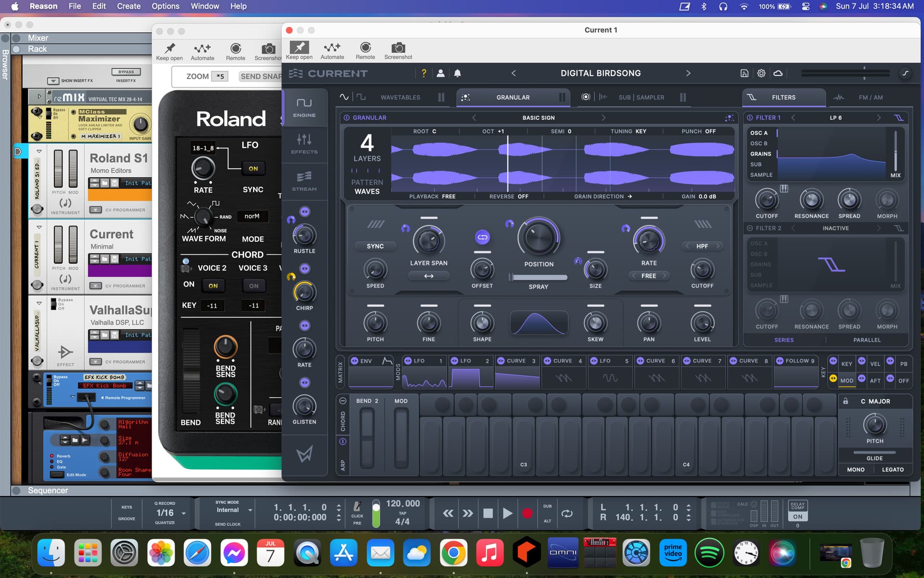Click the loop toggle in transport bar

click(567, 513)
